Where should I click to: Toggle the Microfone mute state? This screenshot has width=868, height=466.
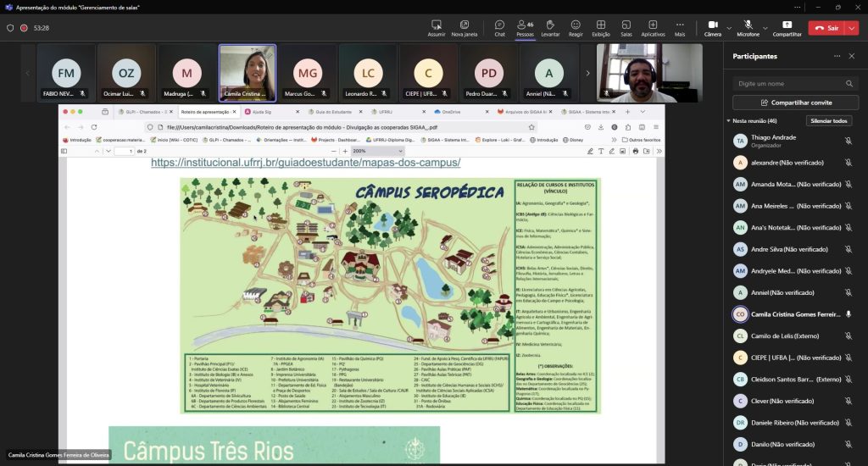(748, 28)
